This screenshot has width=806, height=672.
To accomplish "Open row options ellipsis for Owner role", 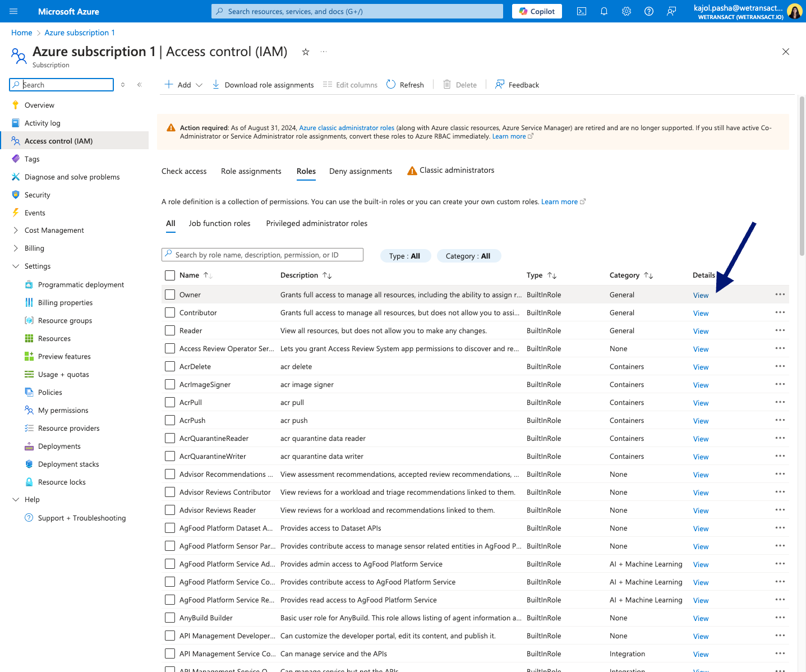I will point(780,294).
